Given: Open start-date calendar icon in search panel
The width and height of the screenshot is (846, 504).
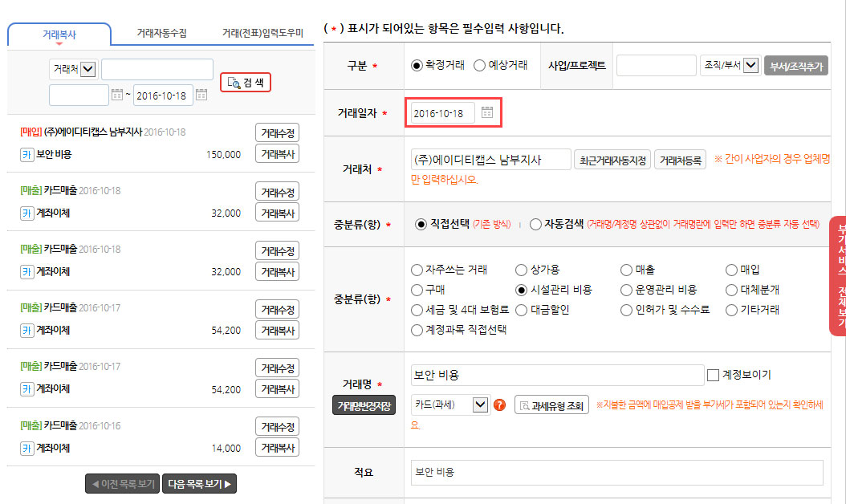Looking at the screenshot, I should point(117,95).
